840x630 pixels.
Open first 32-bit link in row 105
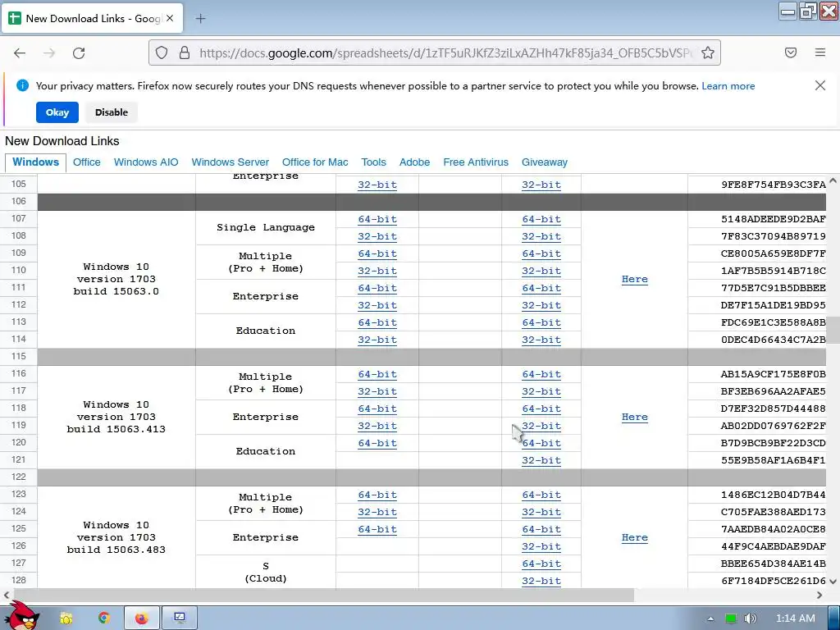(377, 185)
